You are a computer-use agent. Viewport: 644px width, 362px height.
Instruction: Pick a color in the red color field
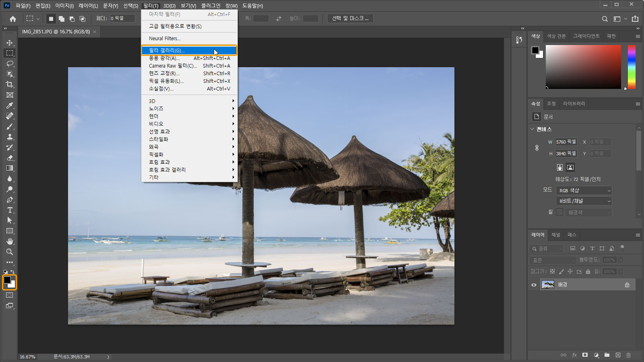[x=583, y=67]
